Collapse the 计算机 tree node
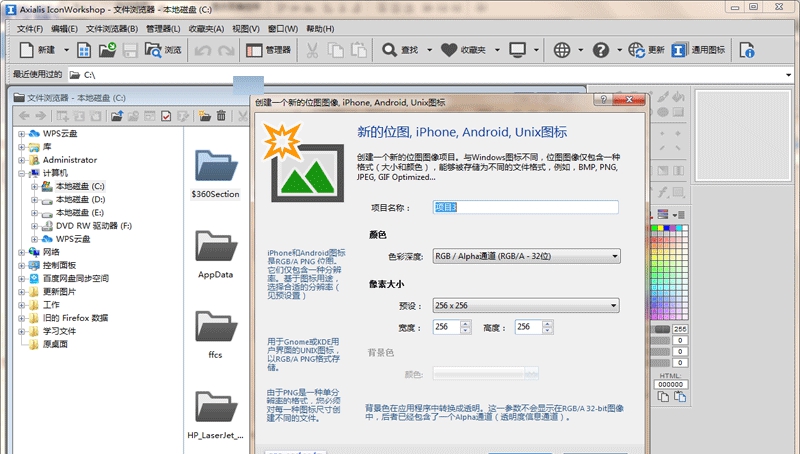The image size is (800, 454). pos(21,173)
